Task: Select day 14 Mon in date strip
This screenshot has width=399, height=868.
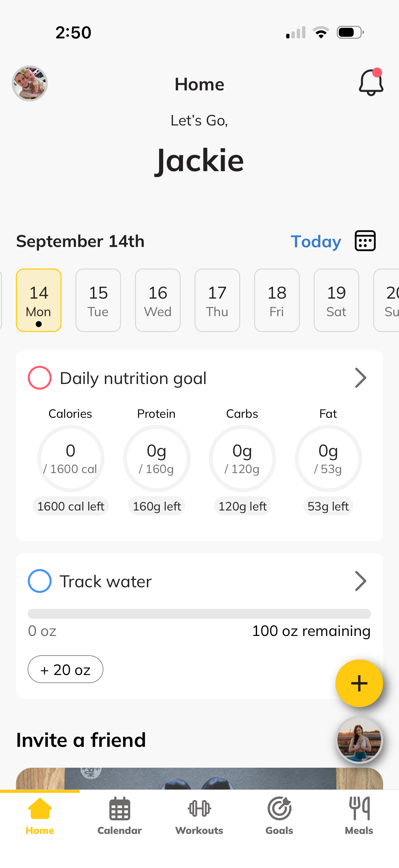Action: pos(39,300)
